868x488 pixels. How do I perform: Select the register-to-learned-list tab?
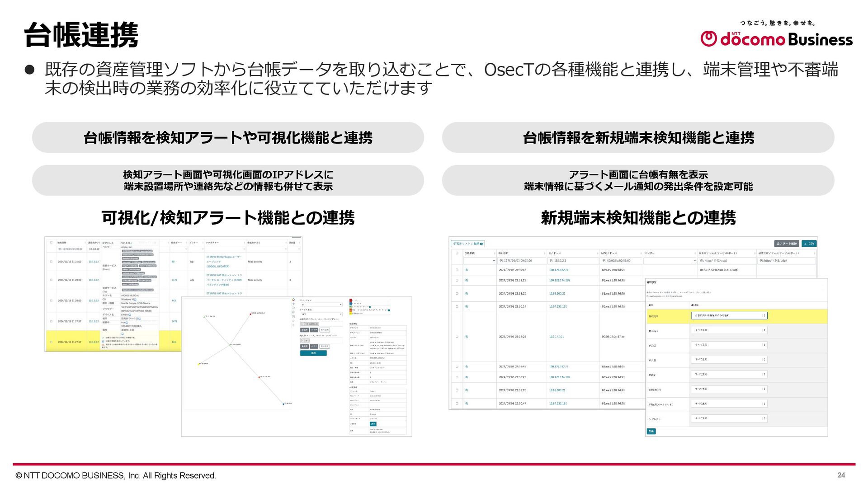tap(468, 244)
